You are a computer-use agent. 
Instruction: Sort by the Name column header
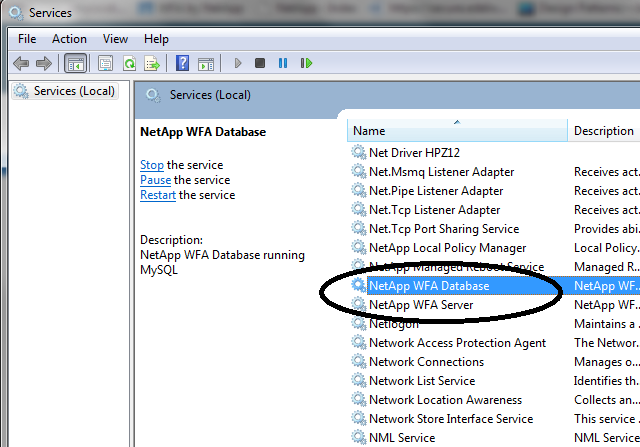click(x=457, y=131)
